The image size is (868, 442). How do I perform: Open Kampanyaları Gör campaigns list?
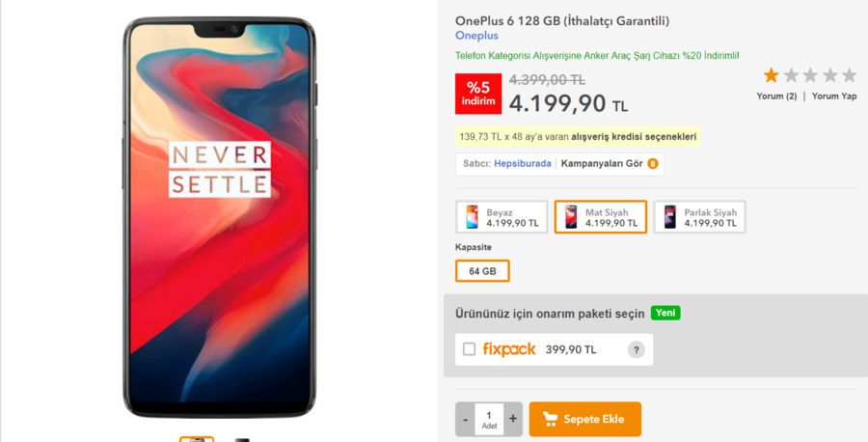602,164
